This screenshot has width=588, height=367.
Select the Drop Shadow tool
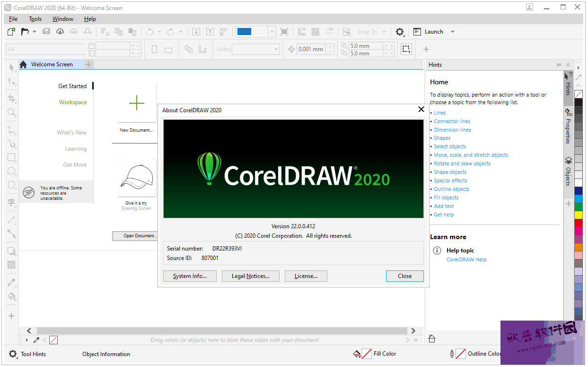pyautogui.click(x=12, y=251)
